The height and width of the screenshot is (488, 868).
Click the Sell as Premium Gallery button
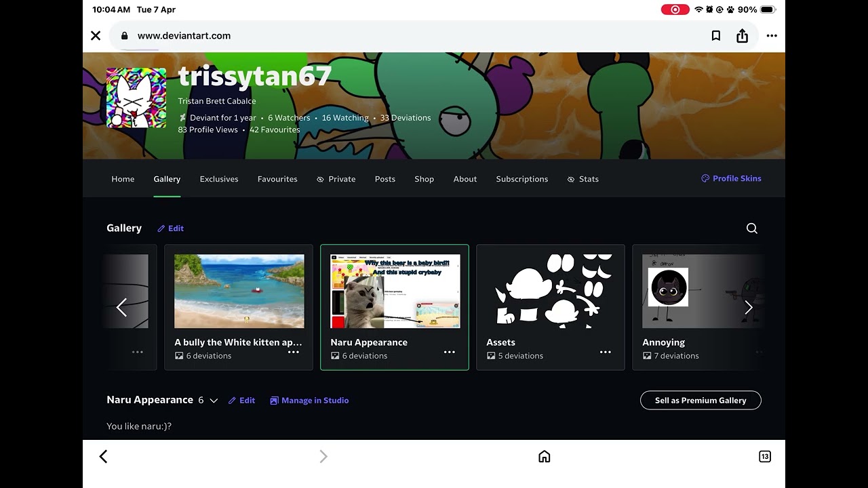pos(701,401)
